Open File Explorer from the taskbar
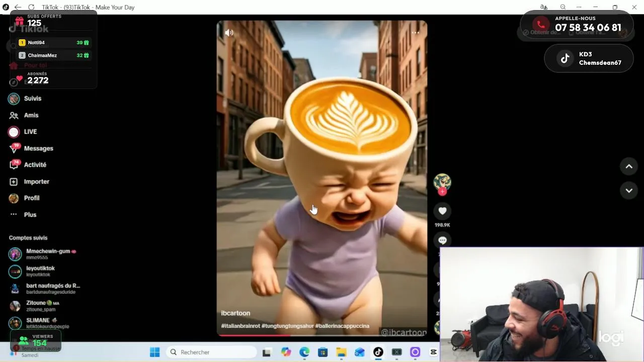Viewport: 644px width, 362px height. [x=341, y=352]
